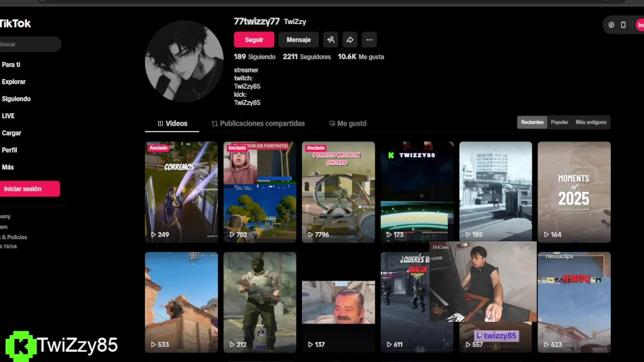Click the 10.6K Me gusta count
The width and height of the screenshot is (644, 362).
[x=361, y=57]
